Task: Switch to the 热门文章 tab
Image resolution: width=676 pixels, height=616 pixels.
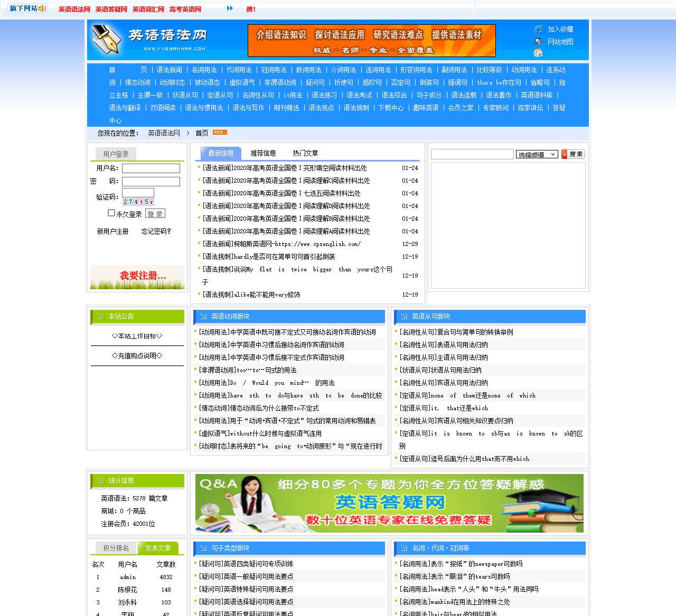Action: [x=305, y=153]
